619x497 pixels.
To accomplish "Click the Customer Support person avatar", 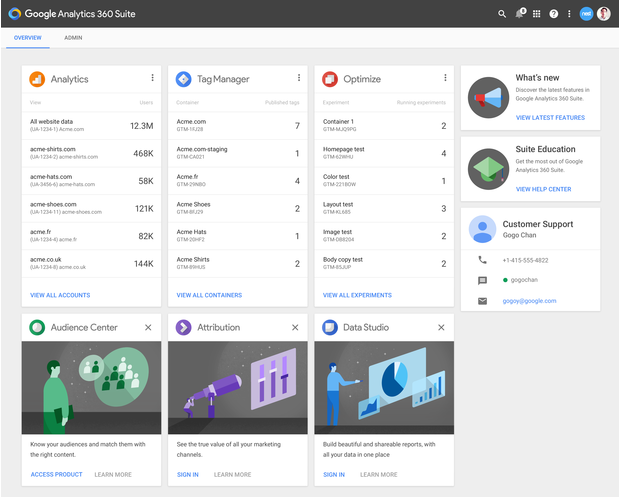I will point(482,229).
